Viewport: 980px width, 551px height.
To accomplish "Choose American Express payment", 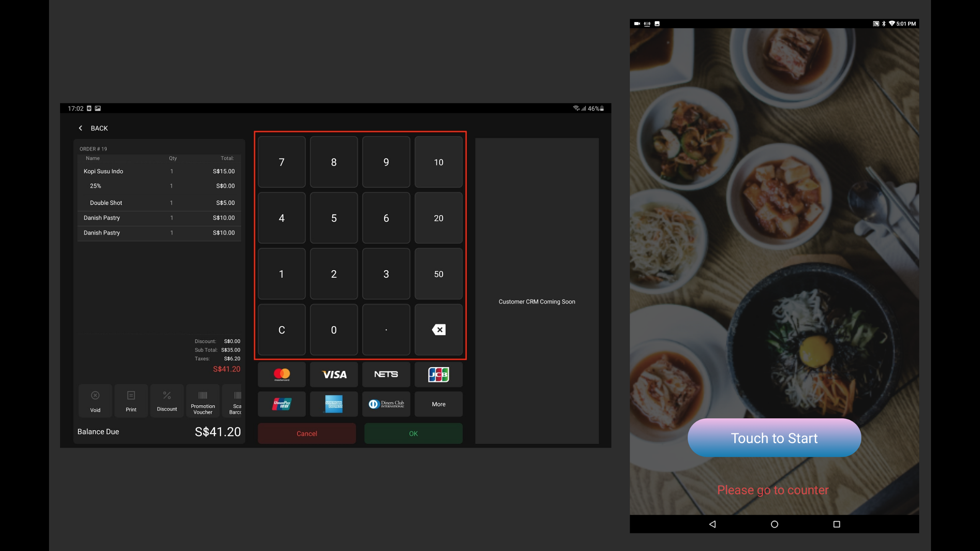I will [x=333, y=404].
